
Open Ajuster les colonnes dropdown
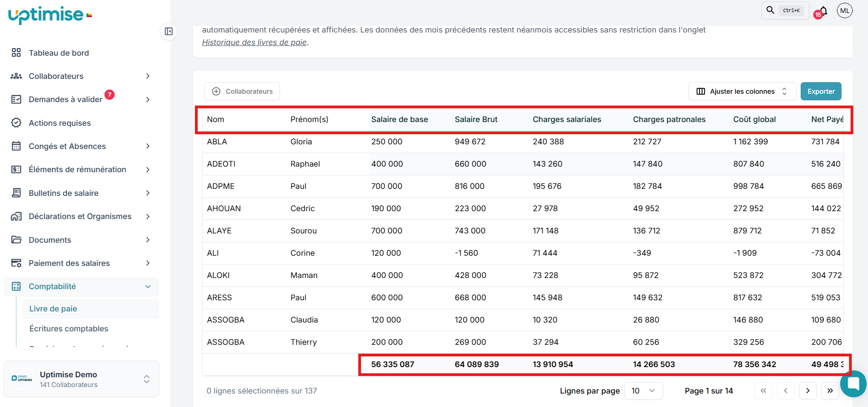[742, 91]
